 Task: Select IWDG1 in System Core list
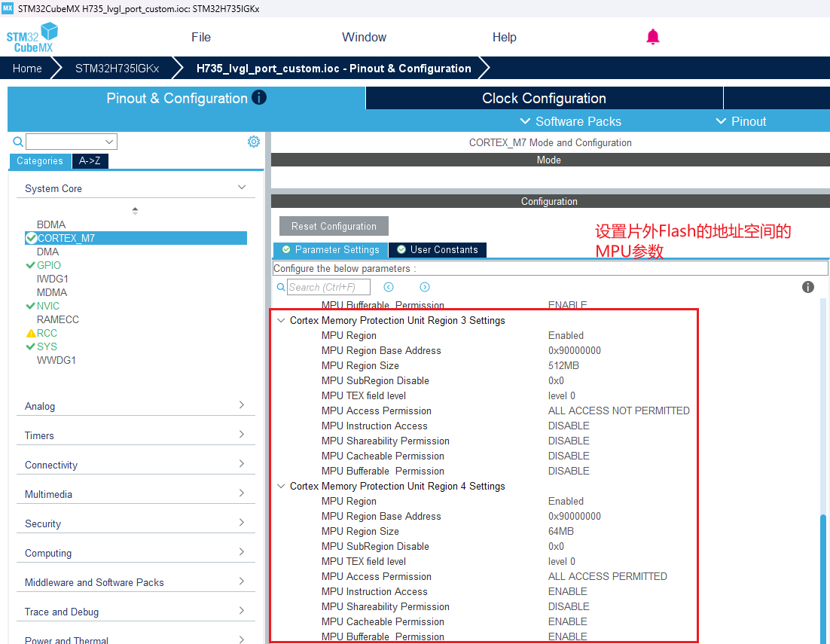click(x=53, y=279)
